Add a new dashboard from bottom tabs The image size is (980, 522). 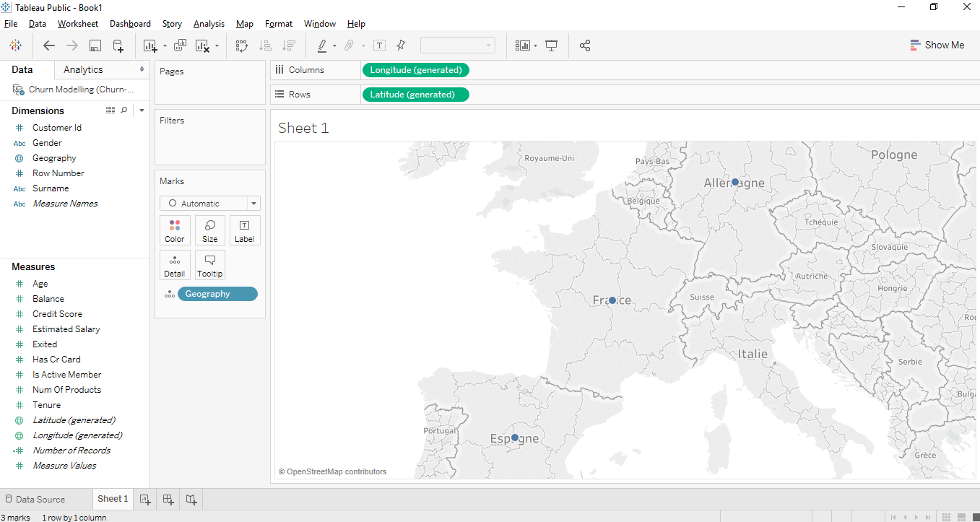coord(168,499)
